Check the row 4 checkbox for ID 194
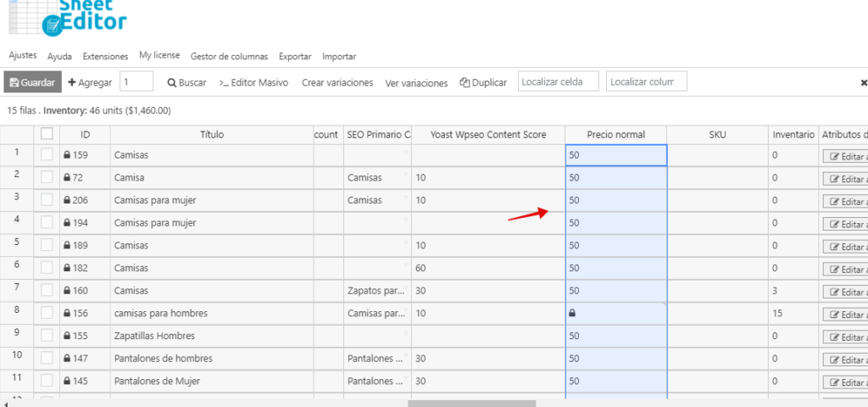The image size is (868, 407). (x=47, y=222)
